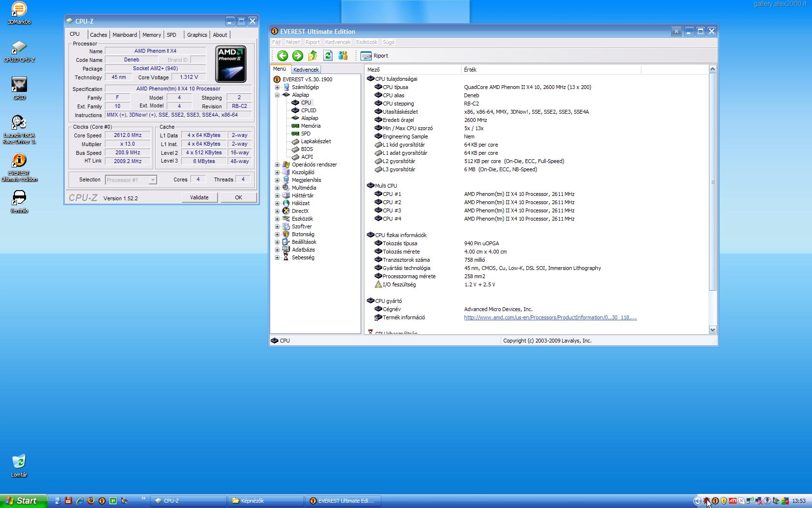
Task: Expand the Megjelenítés tree node
Action: pyautogui.click(x=277, y=180)
